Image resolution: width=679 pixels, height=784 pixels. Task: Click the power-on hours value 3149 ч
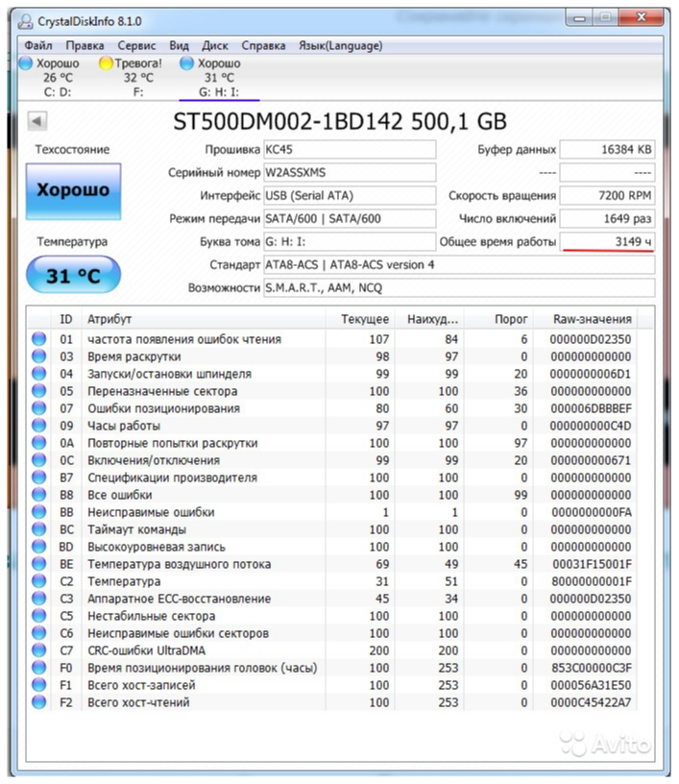click(607, 241)
